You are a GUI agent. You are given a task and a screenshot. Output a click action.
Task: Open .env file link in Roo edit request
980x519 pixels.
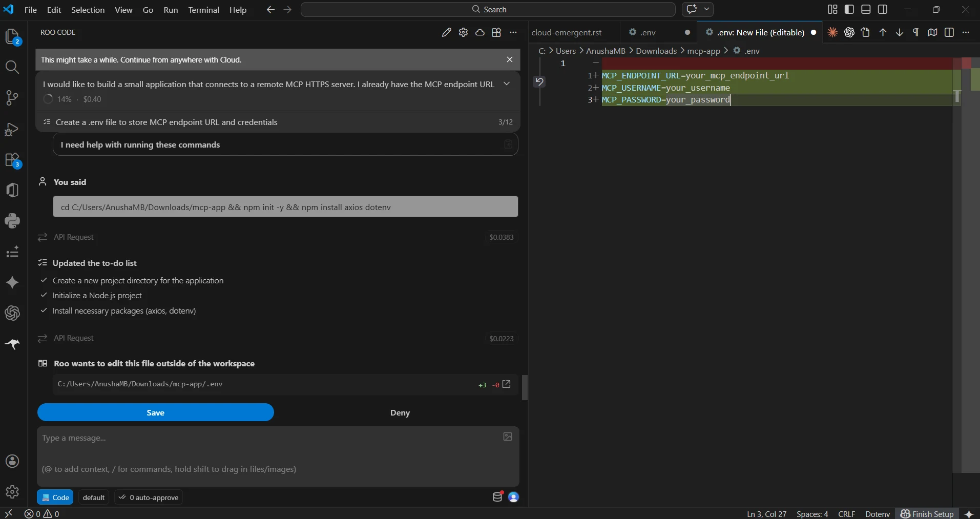coord(507,384)
